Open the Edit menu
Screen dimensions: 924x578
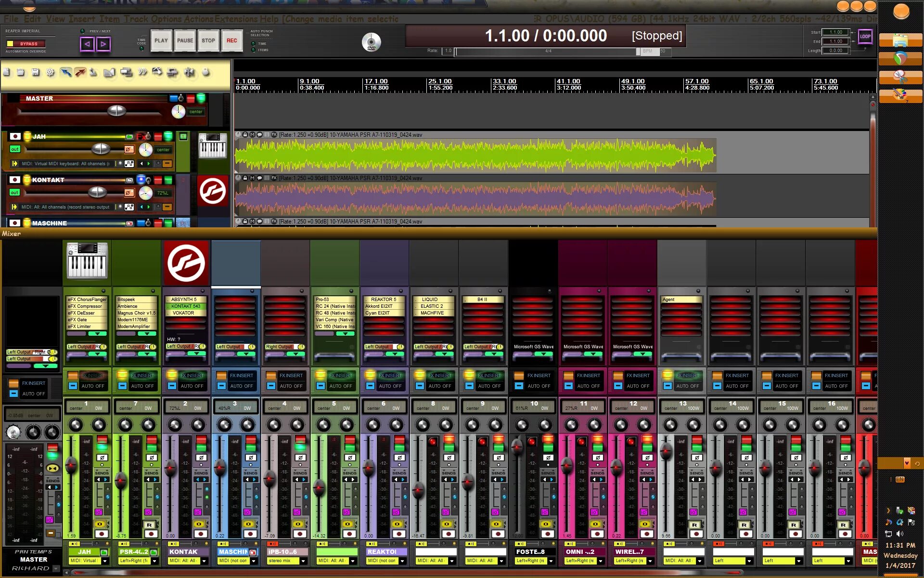coord(32,19)
